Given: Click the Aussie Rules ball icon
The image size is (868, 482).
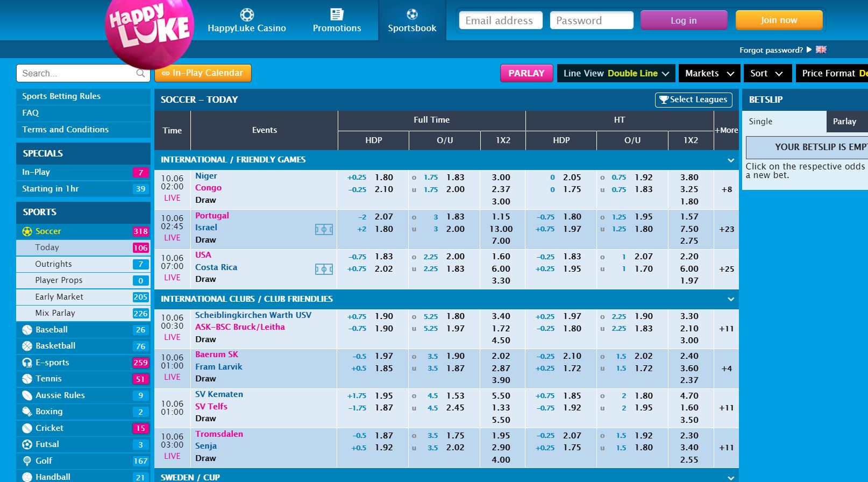Looking at the screenshot, I should (27, 395).
